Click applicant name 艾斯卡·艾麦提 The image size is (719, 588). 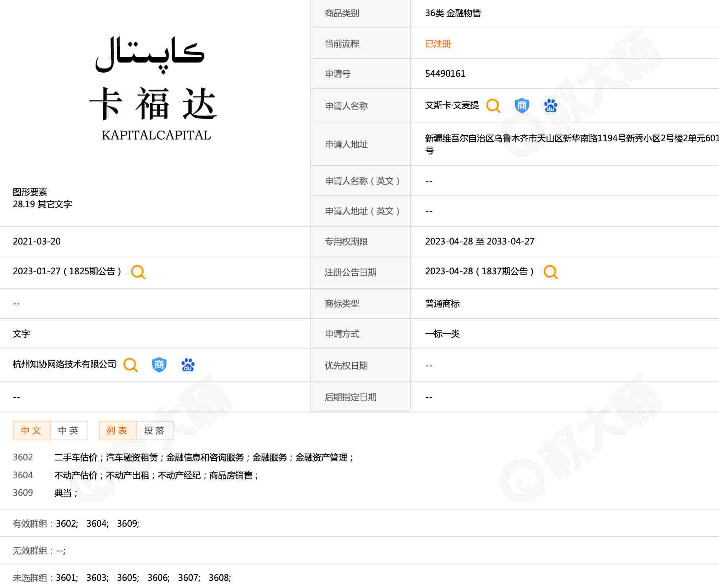tap(452, 105)
